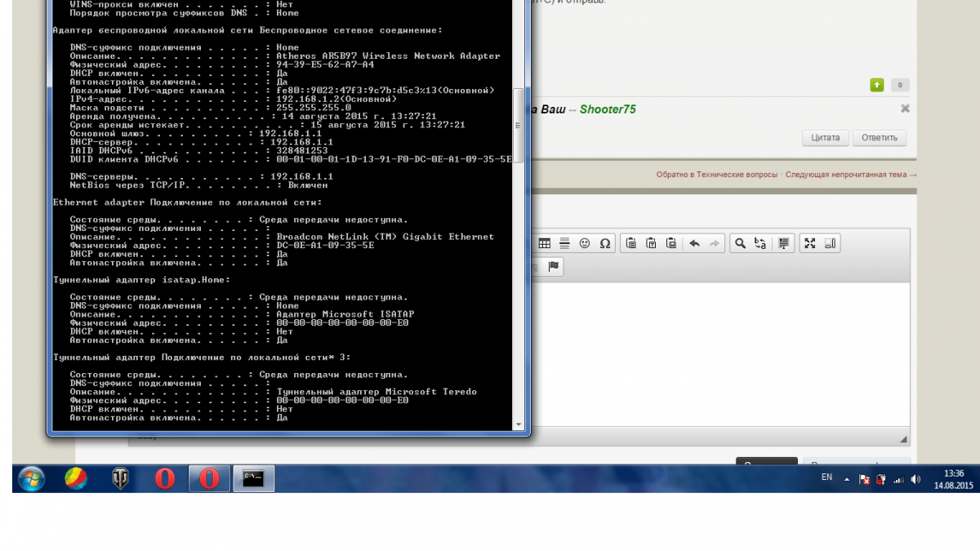Open World of Tanks from the taskbar
Viewport: 980px width, 551px height.
coord(121,478)
